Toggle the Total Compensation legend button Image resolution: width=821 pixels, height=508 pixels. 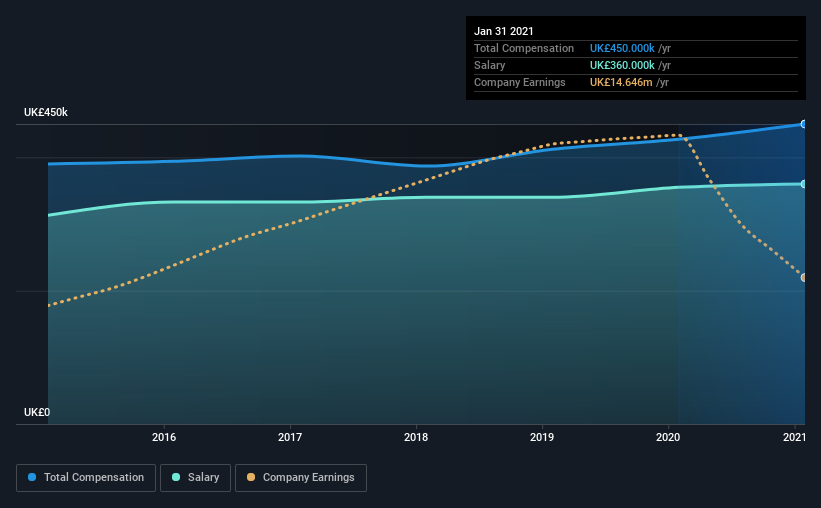pyautogui.click(x=86, y=478)
